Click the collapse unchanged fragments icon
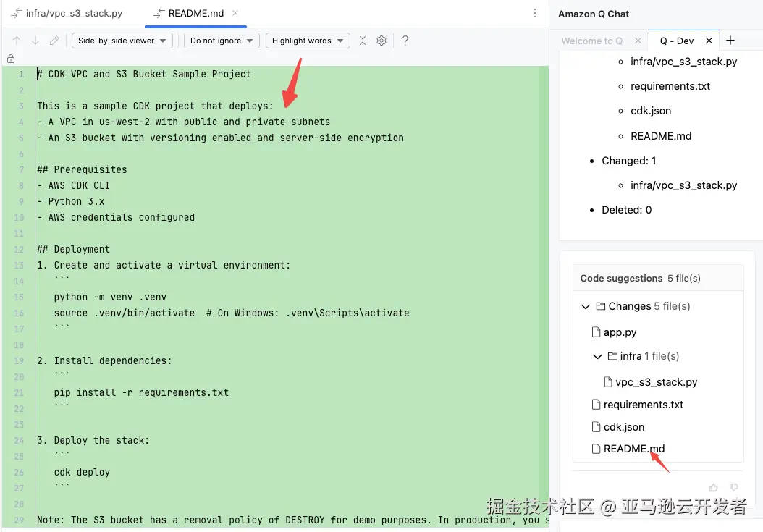Image resolution: width=763 pixels, height=532 pixels. click(363, 41)
